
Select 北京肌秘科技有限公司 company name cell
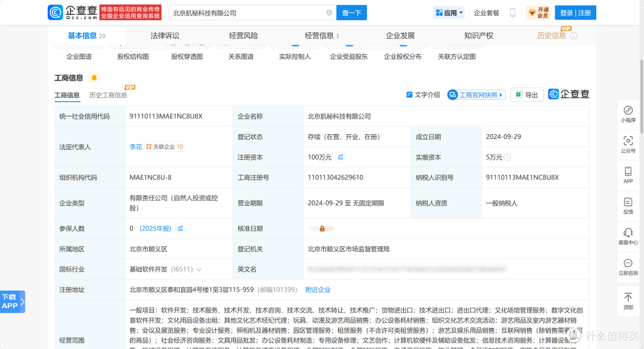point(339,116)
